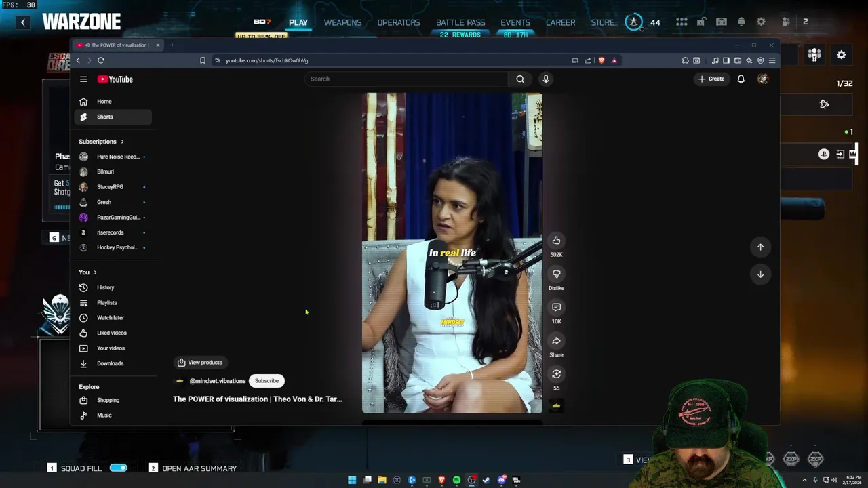The width and height of the screenshot is (868, 488).
Task: Click the search magnifier button
Action: coord(520,79)
